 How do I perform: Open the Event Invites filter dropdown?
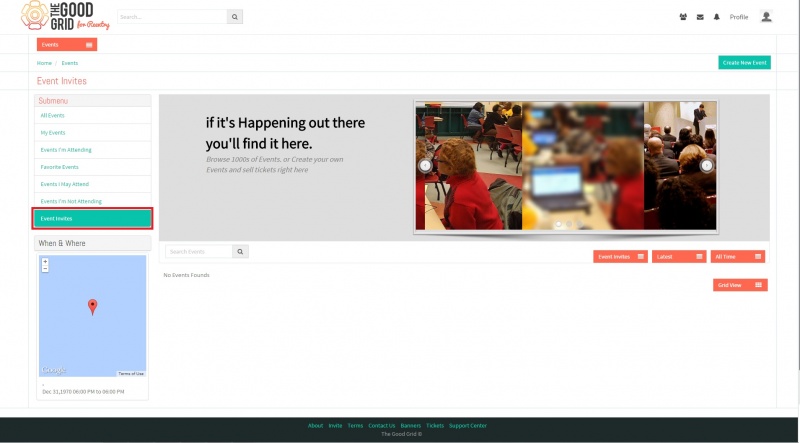point(620,257)
